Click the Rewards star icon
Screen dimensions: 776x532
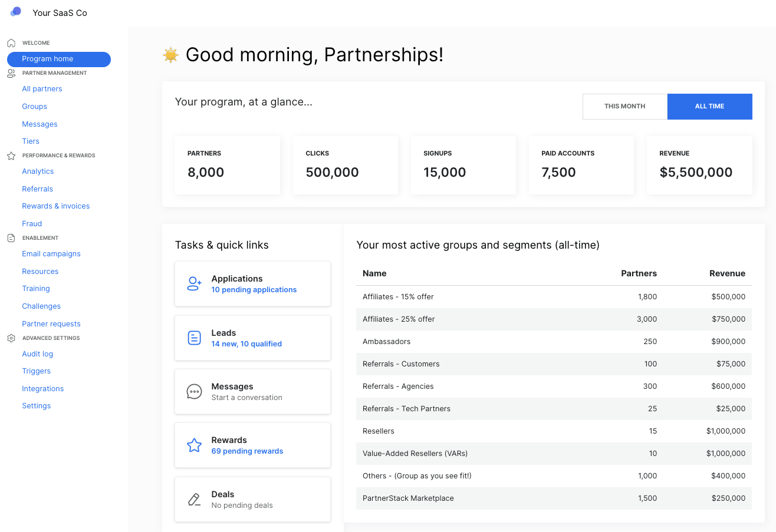pos(194,445)
